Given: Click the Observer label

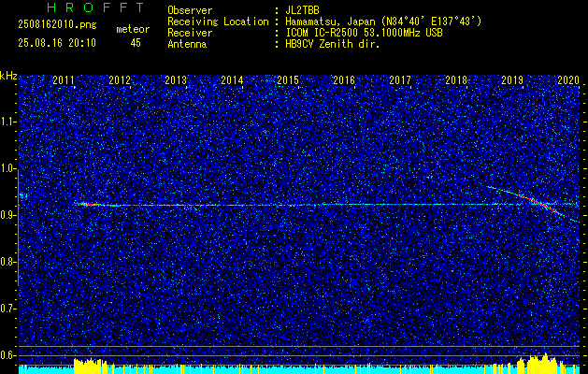Looking at the screenshot, I should click(x=190, y=10).
